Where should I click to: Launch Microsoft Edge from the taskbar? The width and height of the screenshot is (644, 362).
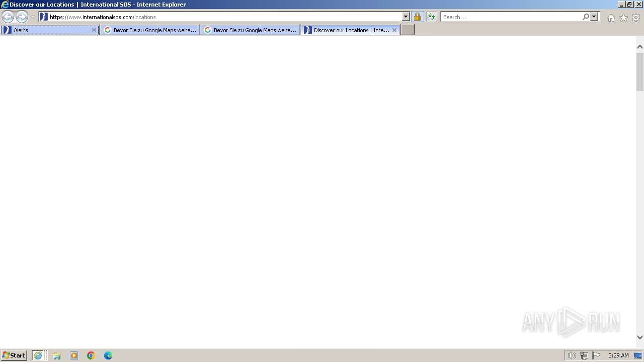(108, 355)
